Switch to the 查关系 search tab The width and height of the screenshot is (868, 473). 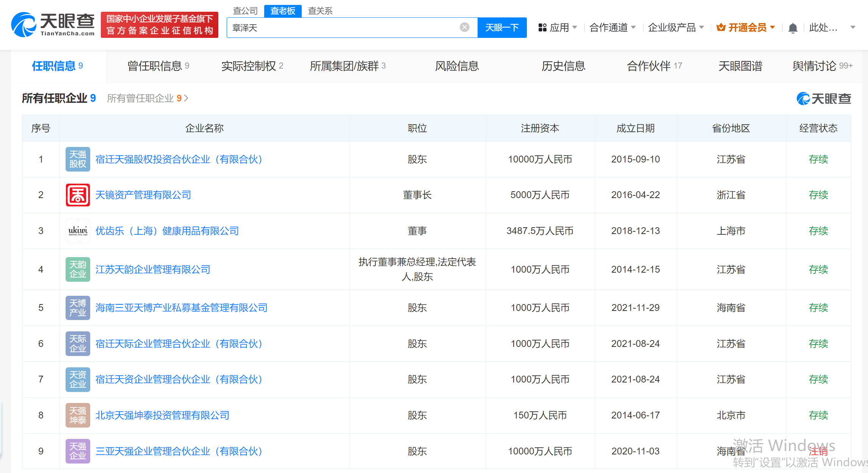coord(320,11)
